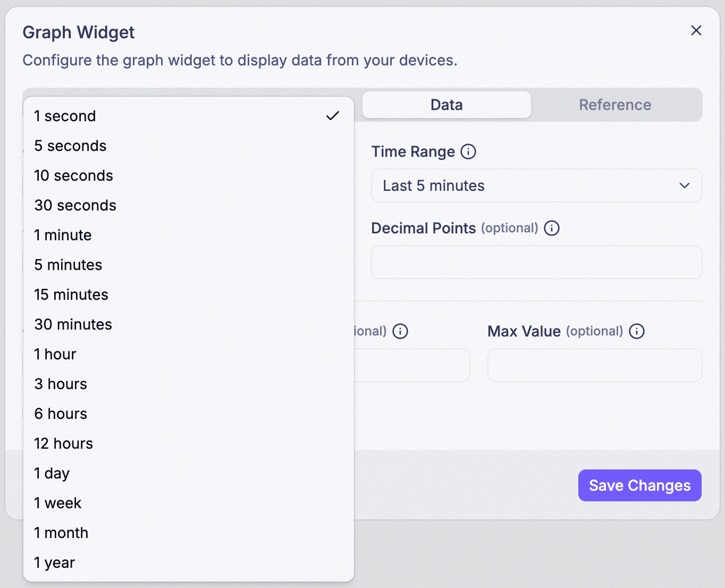
Task: Select 1 hour from the list
Action: click(189, 354)
